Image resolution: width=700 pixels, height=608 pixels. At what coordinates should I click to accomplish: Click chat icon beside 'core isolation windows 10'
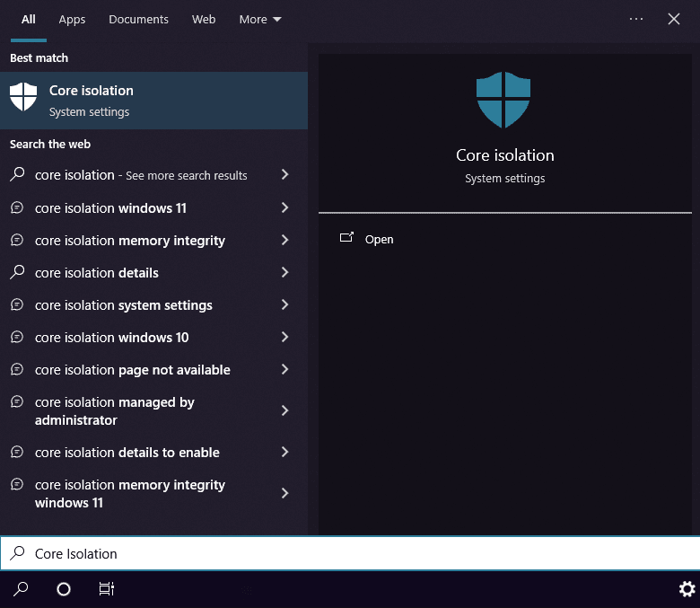pyautogui.click(x=17, y=337)
